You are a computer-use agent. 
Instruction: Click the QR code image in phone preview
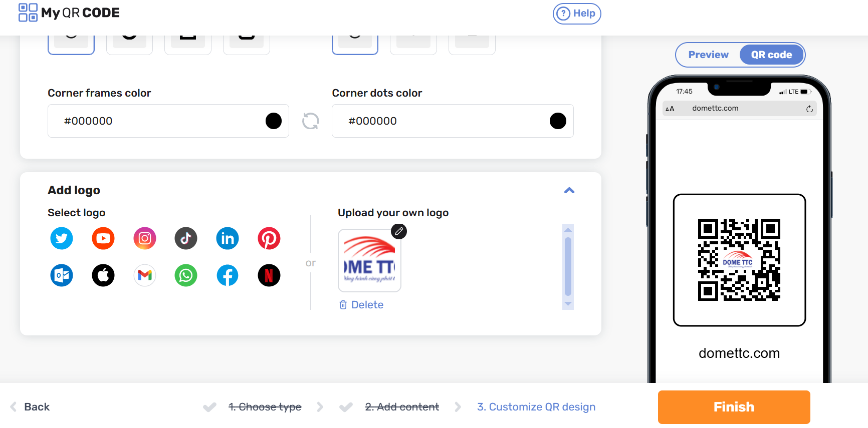coord(739,260)
